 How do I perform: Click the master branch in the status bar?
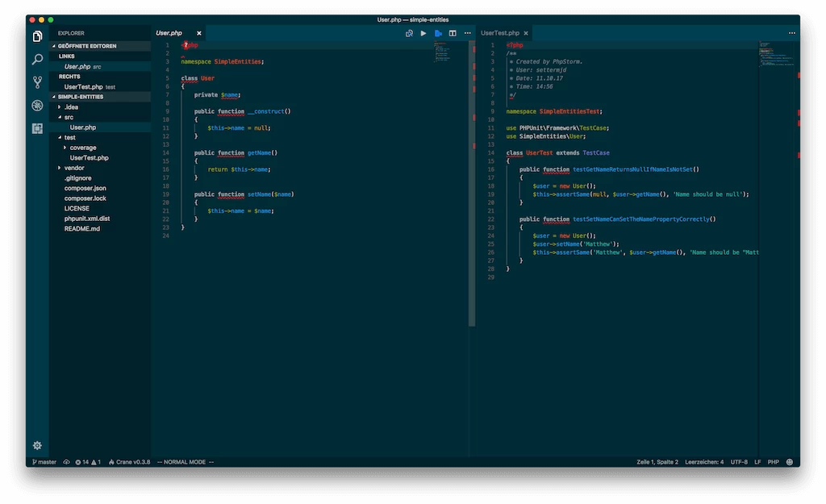(44, 462)
